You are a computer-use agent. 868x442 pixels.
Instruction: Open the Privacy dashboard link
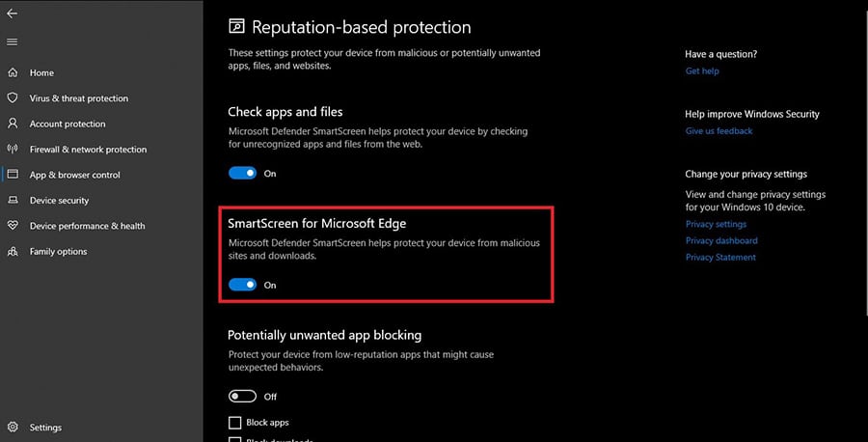pos(721,240)
